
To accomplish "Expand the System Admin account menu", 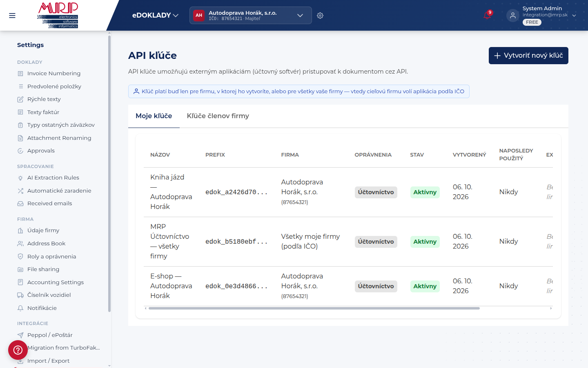I will point(574,16).
